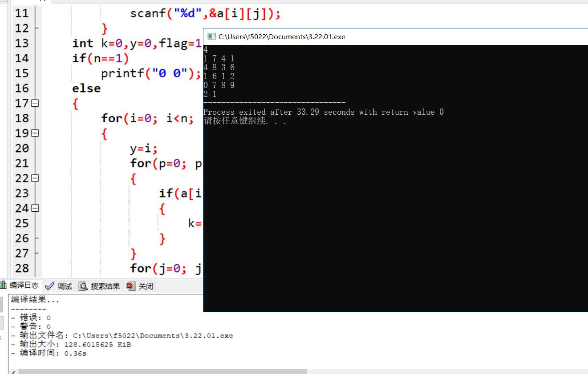Viewport: 588px width, 374px height.
Task: Click the 搜索结果 tab's magnifier icon
Action: 83,286
